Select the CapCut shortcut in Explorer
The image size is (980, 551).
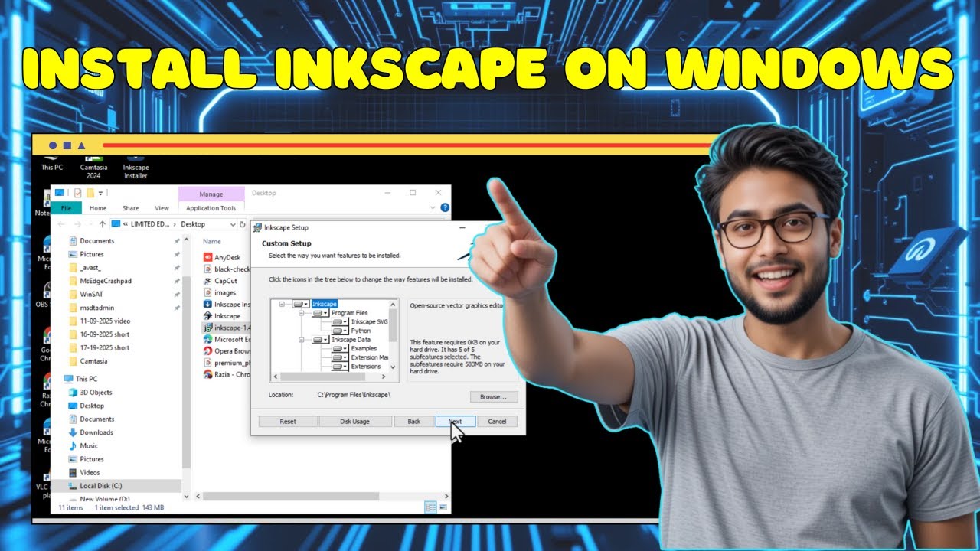point(220,281)
